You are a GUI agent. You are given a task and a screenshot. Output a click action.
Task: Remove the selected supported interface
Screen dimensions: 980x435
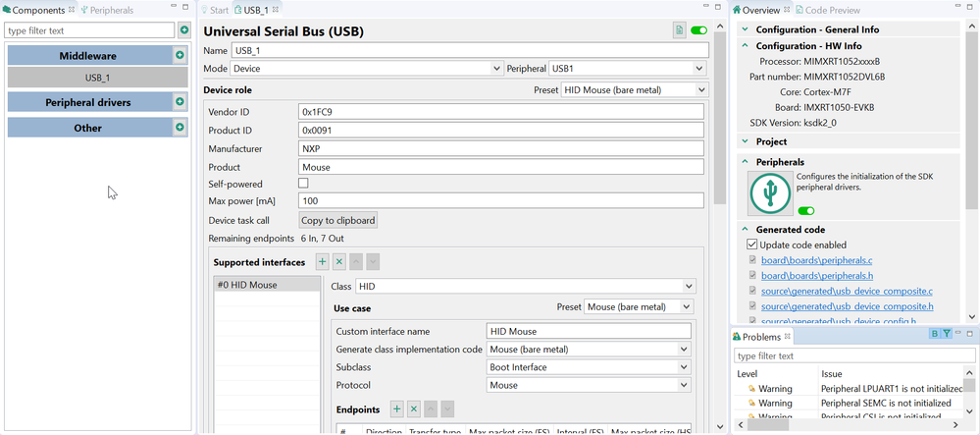(338, 261)
